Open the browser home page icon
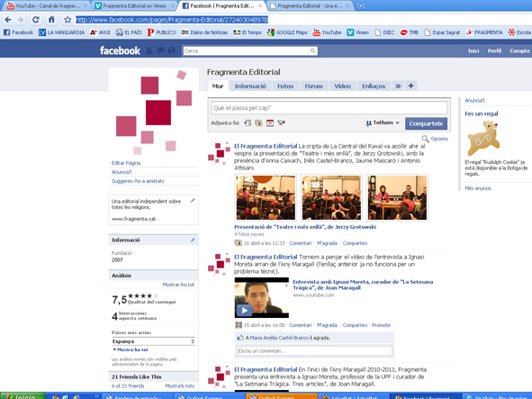 tap(51, 19)
